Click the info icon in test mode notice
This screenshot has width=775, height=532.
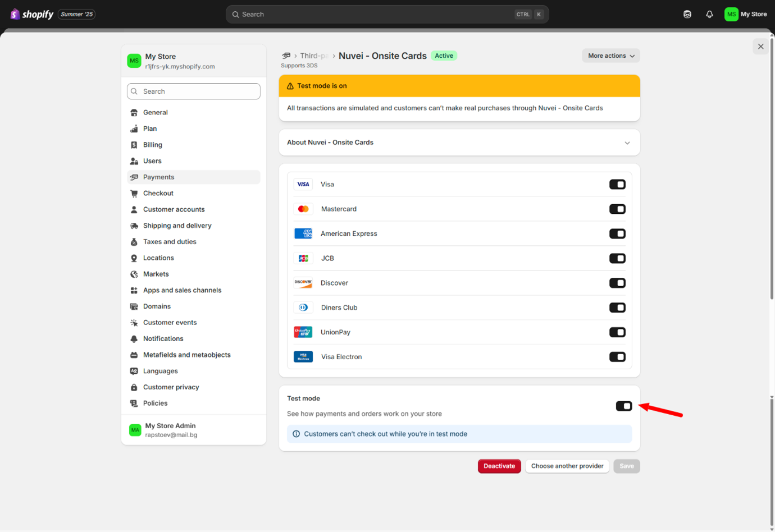click(x=296, y=434)
